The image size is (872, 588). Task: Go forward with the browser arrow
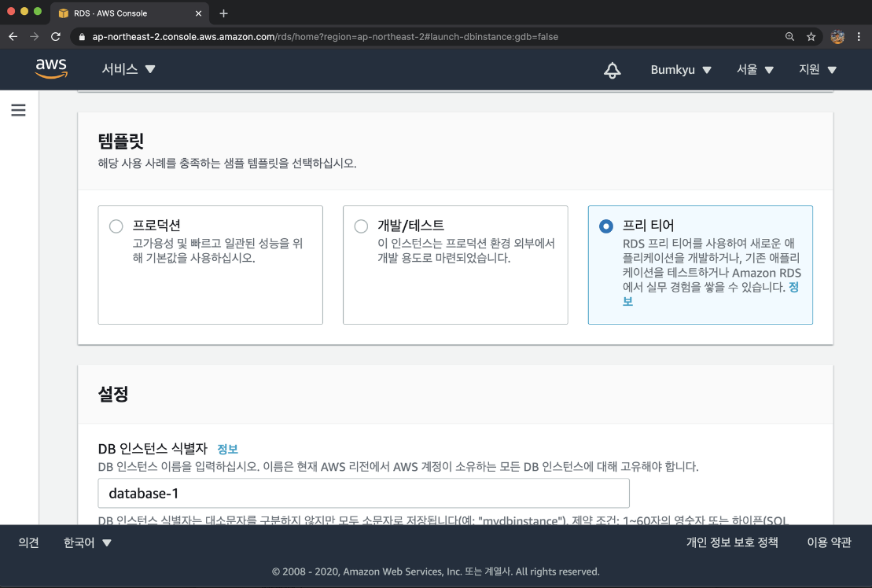point(35,37)
